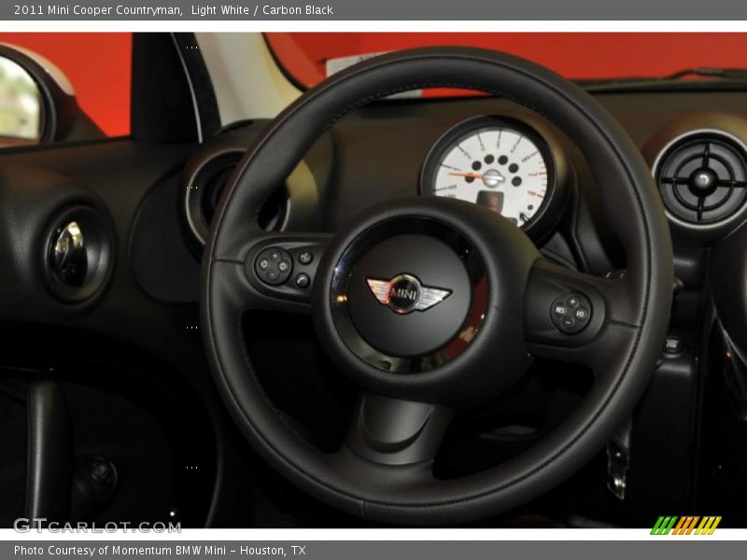747x560 pixels.
Task: Select the Light White / Carbon Black trim text
Action: (263, 10)
